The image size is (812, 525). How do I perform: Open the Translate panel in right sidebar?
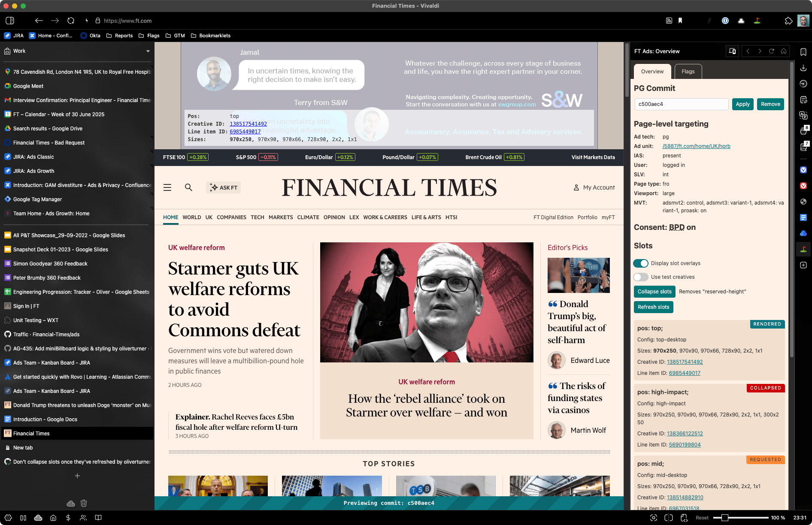[803, 115]
